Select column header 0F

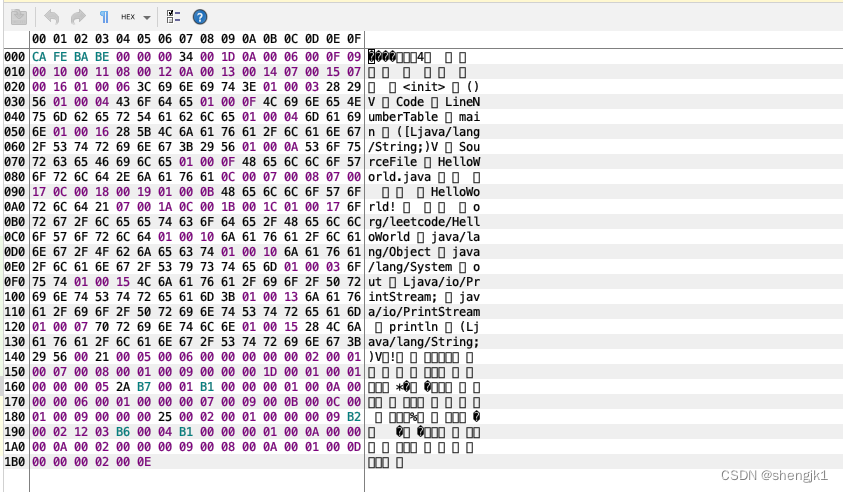click(x=354, y=39)
